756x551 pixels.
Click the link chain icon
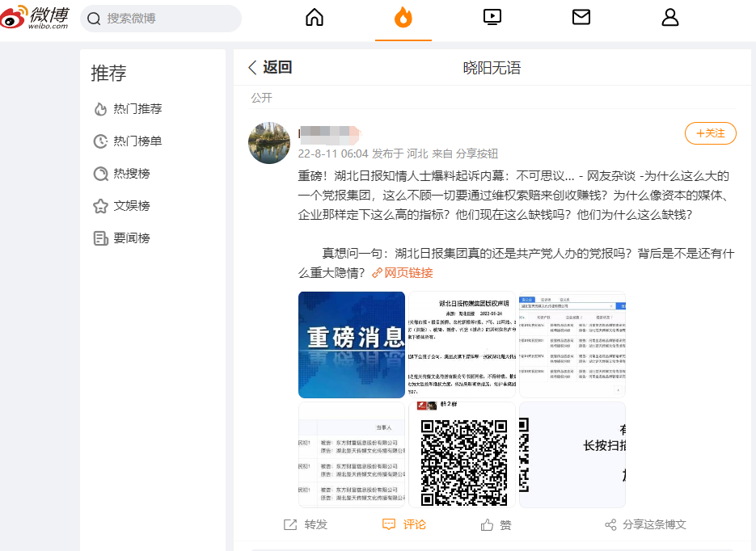[377, 273]
